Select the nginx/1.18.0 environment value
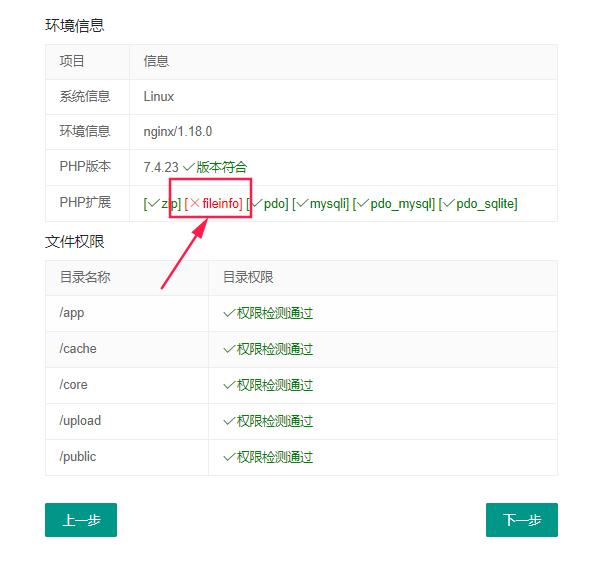The image size is (607, 581). click(177, 132)
